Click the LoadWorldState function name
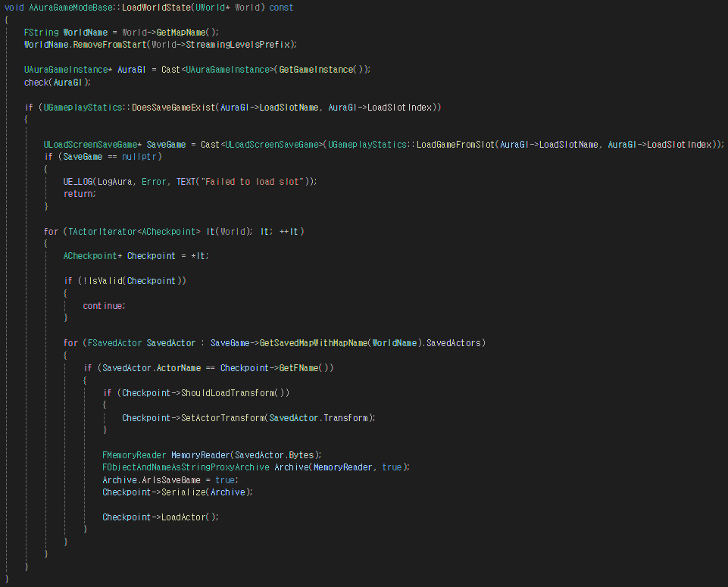728x587 pixels. point(156,8)
